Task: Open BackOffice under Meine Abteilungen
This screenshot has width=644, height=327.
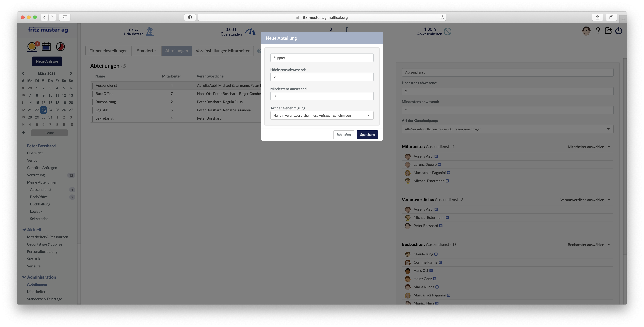Action: [39, 197]
